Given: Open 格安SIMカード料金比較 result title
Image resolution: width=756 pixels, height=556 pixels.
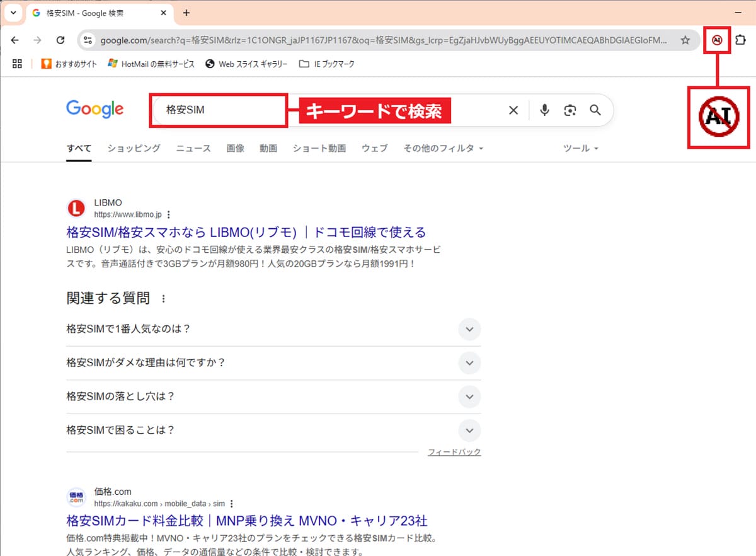Looking at the screenshot, I should (x=247, y=521).
